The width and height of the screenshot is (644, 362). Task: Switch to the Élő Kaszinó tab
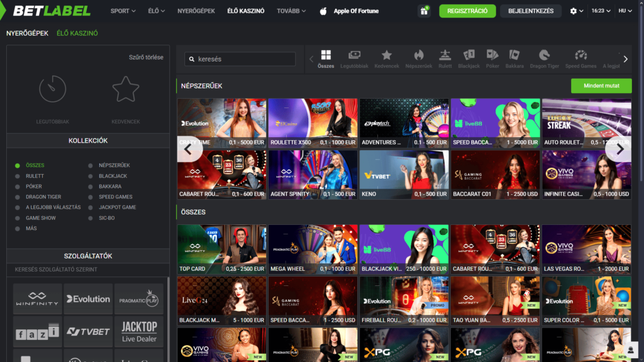[x=77, y=33]
